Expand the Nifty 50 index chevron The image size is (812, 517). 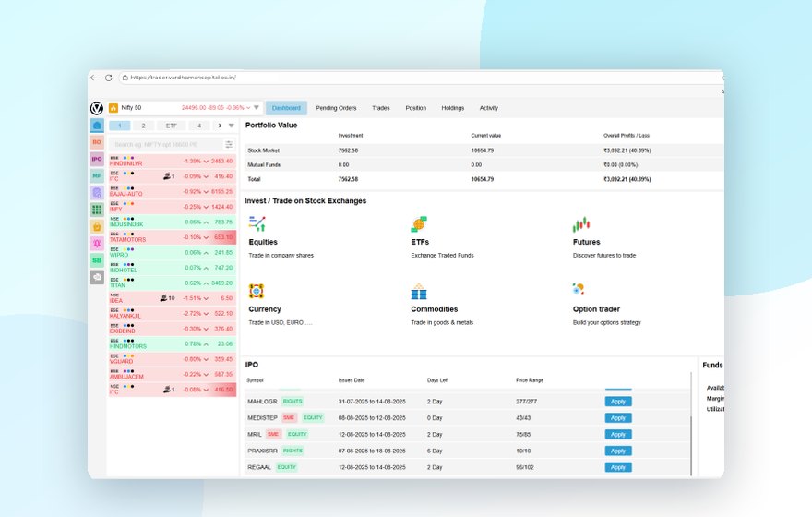pyautogui.click(x=248, y=108)
